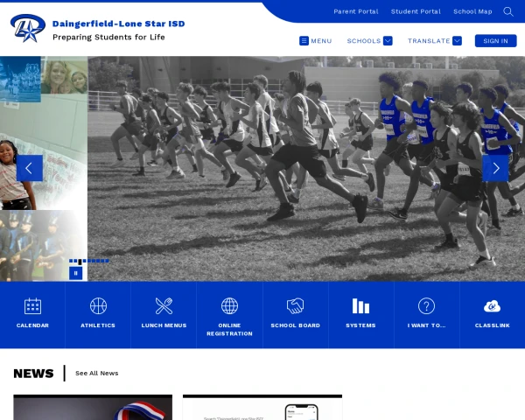
Task: Go to previous slide with left arrow
Action: [x=30, y=168]
